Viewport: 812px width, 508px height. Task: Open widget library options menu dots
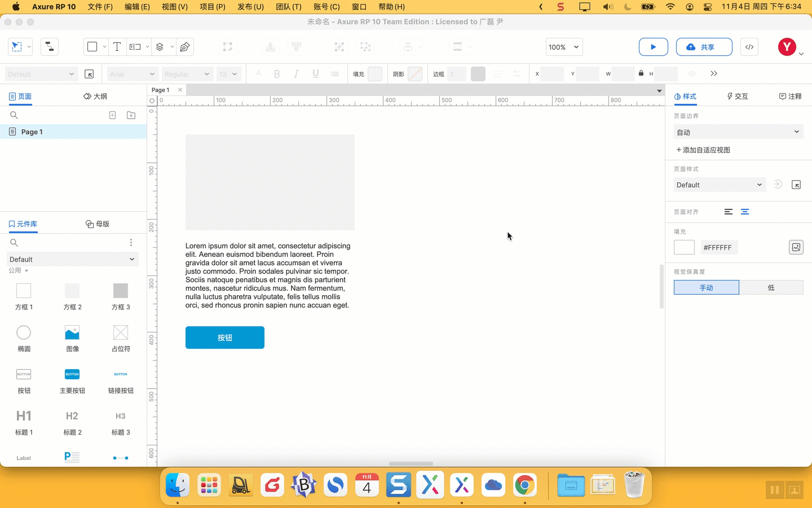(x=131, y=242)
